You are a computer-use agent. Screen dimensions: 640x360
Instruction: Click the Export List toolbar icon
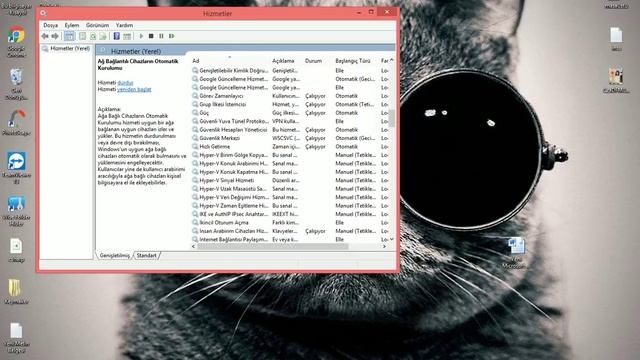pos(103,36)
